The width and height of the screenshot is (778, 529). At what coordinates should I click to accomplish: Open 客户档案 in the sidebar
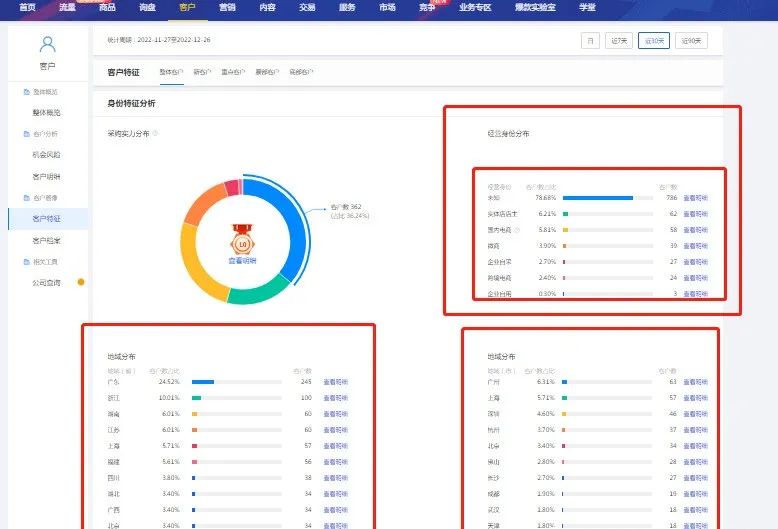point(46,241)
